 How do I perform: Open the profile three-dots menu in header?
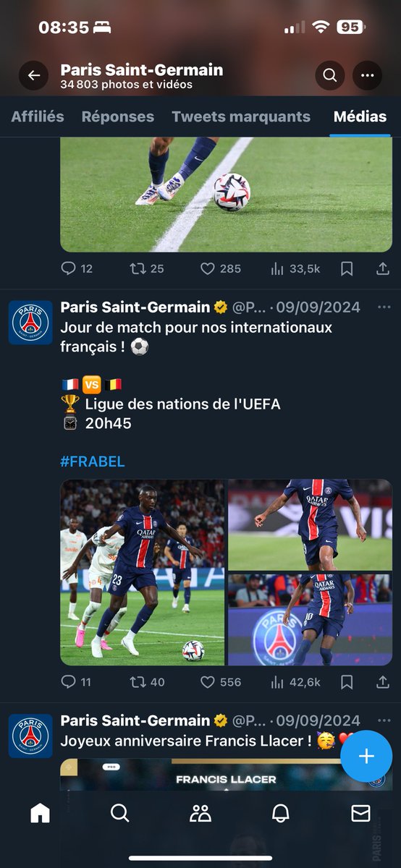tap(367, 75)
